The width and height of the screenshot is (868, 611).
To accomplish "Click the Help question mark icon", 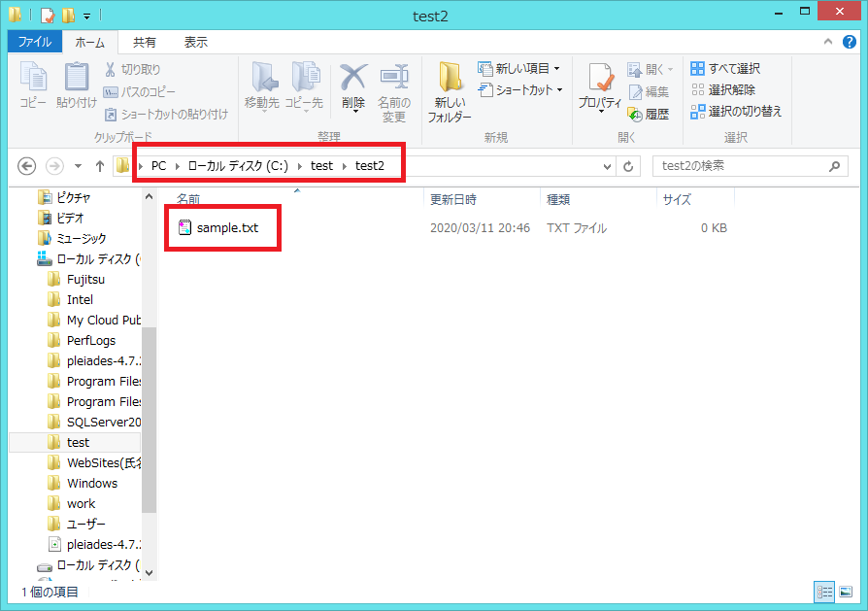I will (x=850, y=42).
